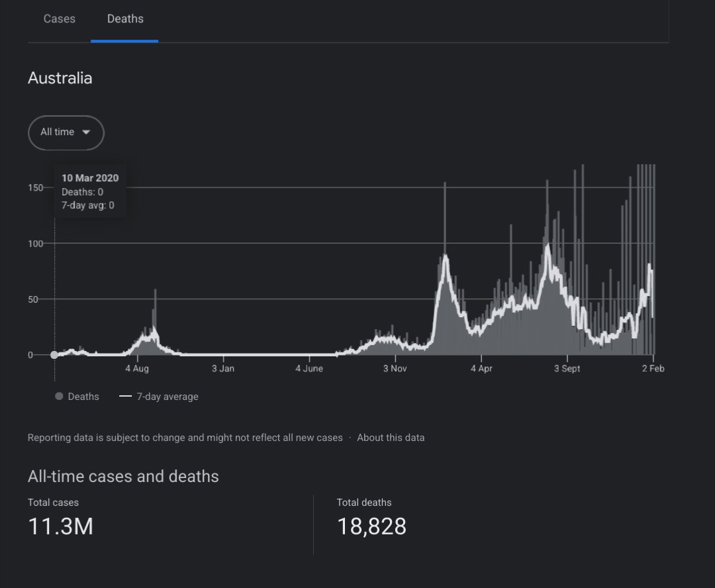
Task: Click the Total deaths figure 18,828
Action: coord(371,526)
